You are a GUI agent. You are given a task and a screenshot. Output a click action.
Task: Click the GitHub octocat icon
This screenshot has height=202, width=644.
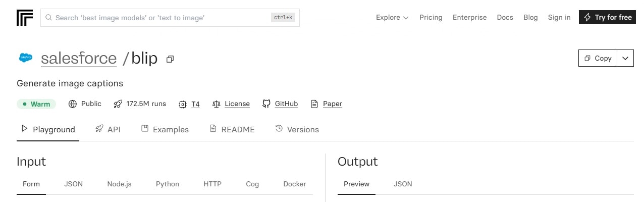[266, 104]
